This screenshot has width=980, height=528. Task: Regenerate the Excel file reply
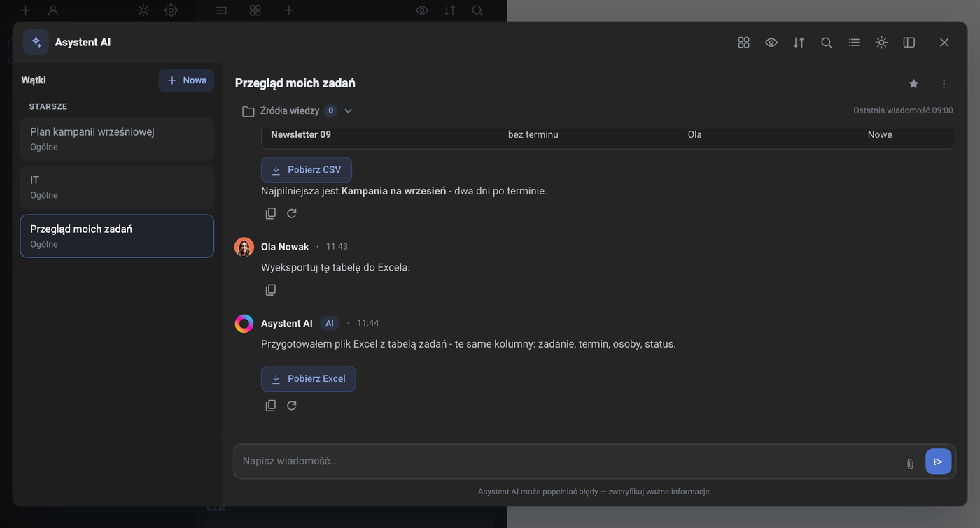click(x=292, y=406)
